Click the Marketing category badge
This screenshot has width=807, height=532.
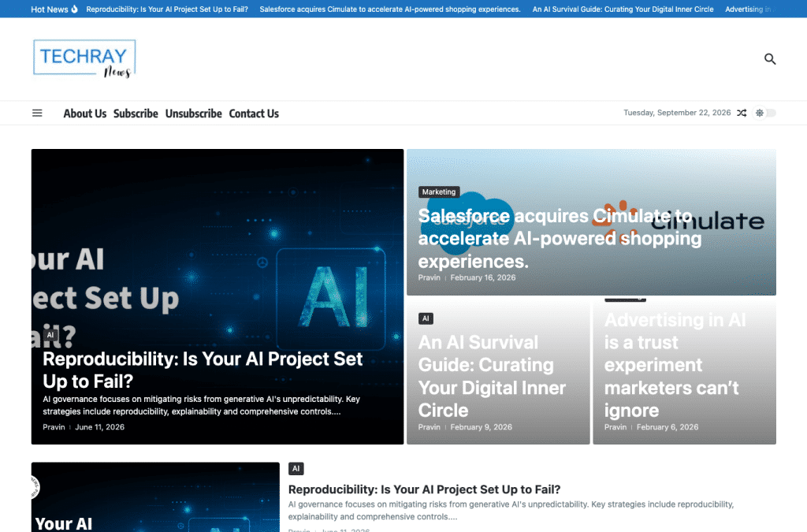coord(439,192)
